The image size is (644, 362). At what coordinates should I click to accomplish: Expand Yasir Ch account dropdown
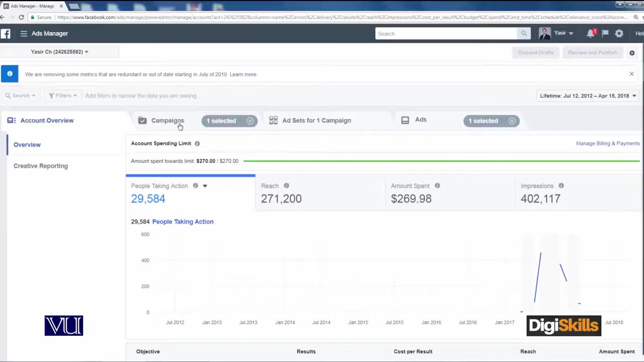click(x=59, y=52)
